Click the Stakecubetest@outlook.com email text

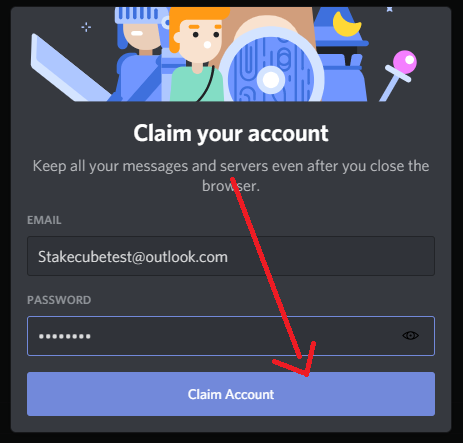tap(133, 257)
